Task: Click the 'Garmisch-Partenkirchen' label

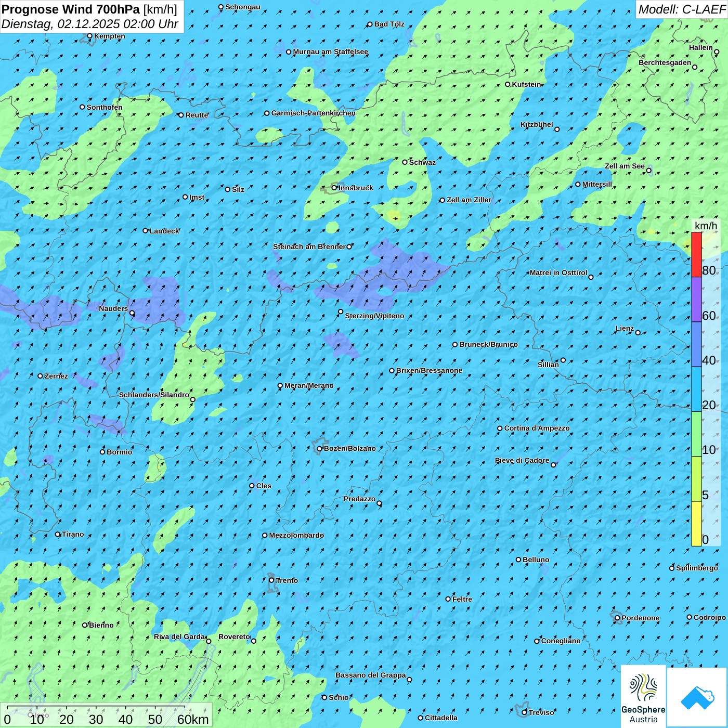Action: 314,113
